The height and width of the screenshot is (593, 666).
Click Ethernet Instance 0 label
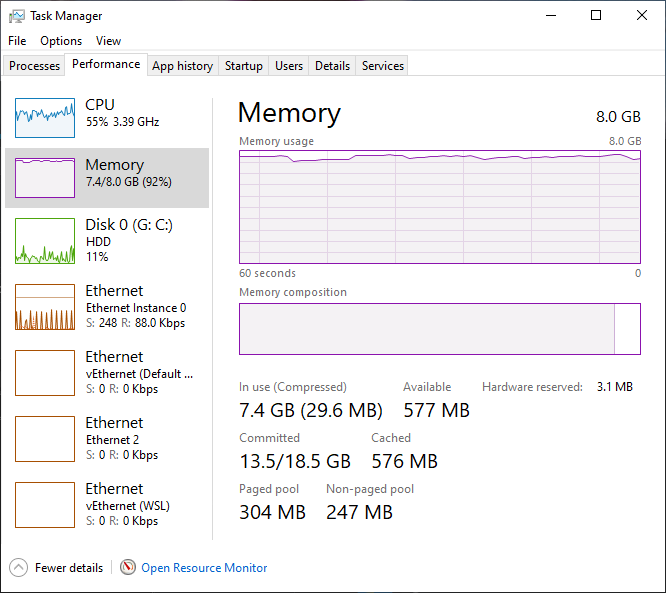136,308
